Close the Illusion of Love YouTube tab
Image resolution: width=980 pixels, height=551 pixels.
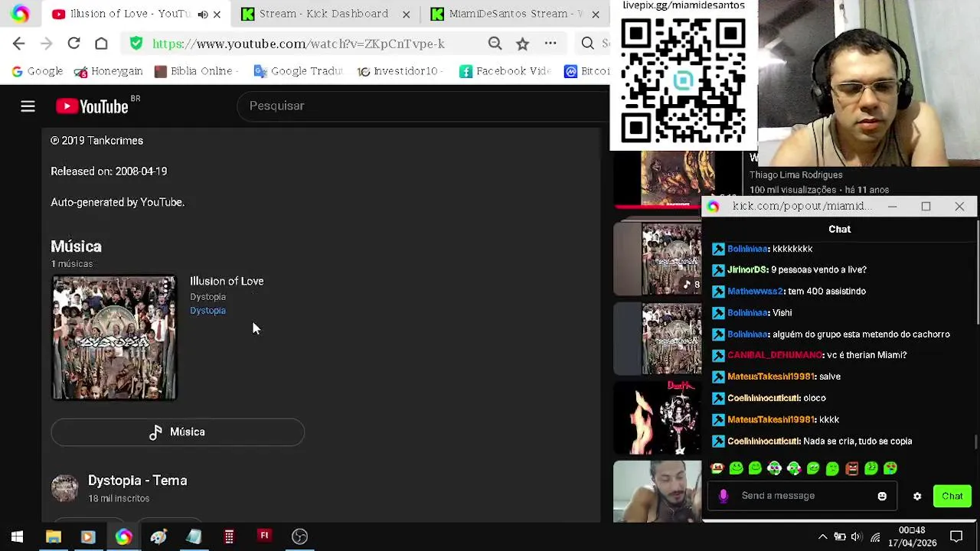point(217,14)
